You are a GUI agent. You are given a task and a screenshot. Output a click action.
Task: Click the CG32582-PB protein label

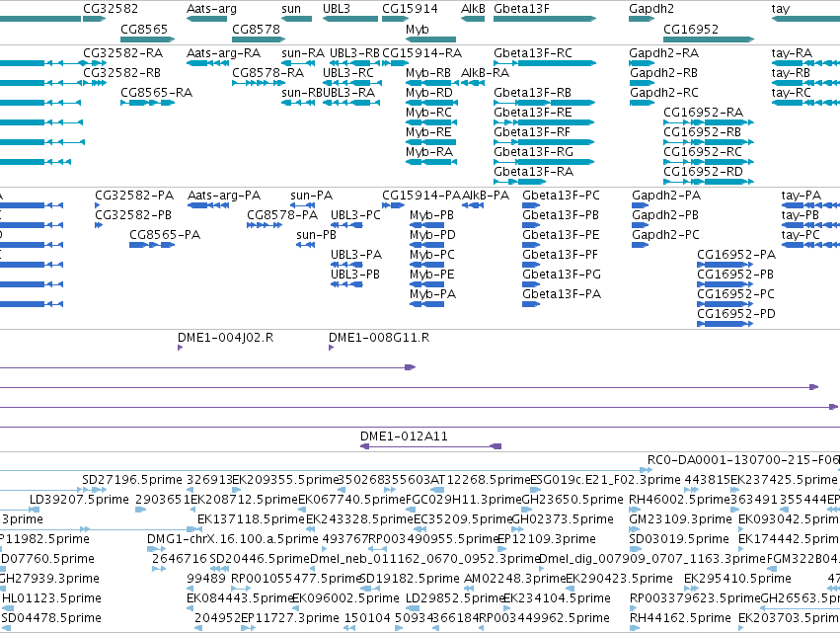(133, 215)
